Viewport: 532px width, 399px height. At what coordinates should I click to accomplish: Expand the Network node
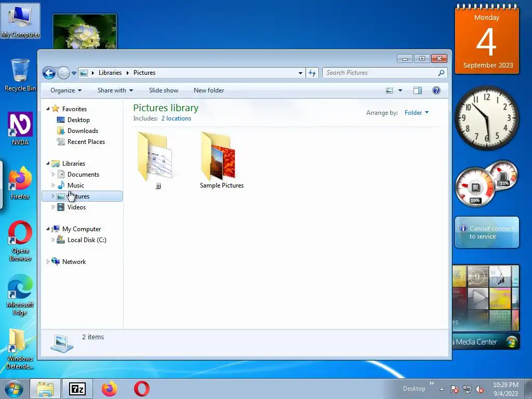tap(48, 262)
